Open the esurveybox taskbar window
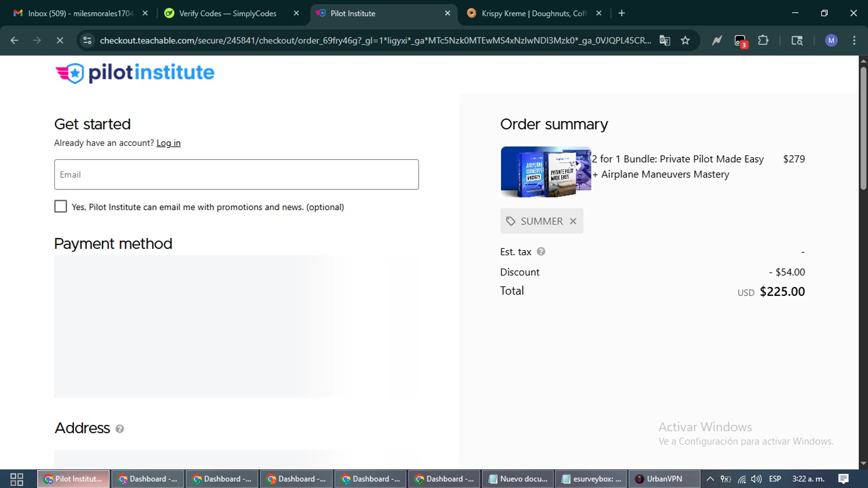The width and height of the screenshot is (868, 488). pyautogui.click(x=591, y=479)
